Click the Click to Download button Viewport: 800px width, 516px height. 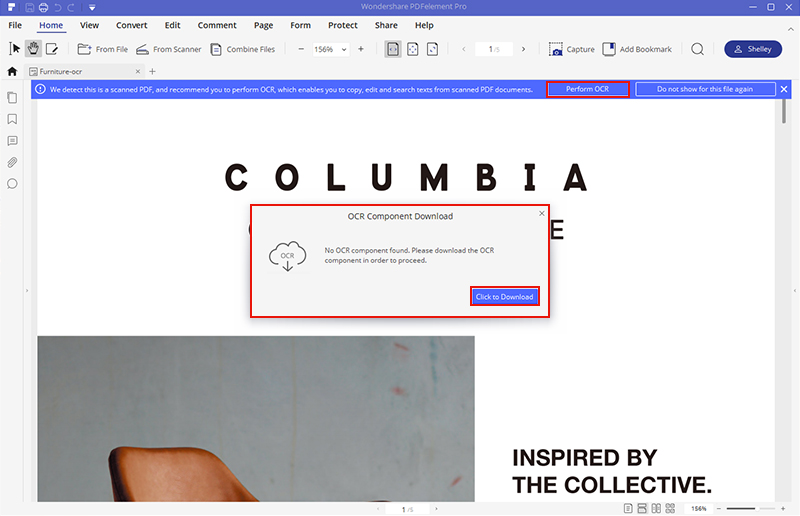505,297
